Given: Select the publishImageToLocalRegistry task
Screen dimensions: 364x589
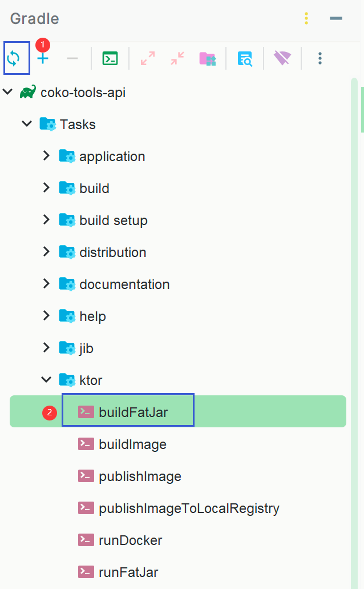Looking at the screenshot, I should (x=188, y=508).
